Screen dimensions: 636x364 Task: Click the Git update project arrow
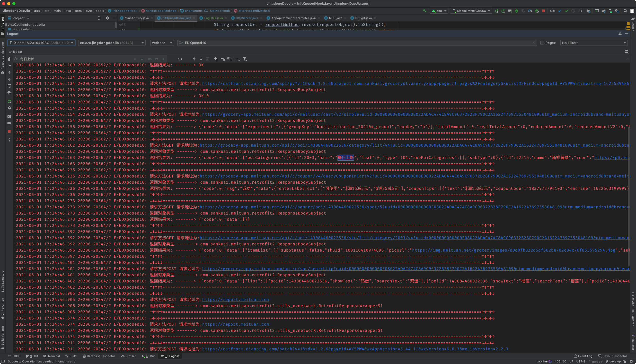[x=560, y=11]
